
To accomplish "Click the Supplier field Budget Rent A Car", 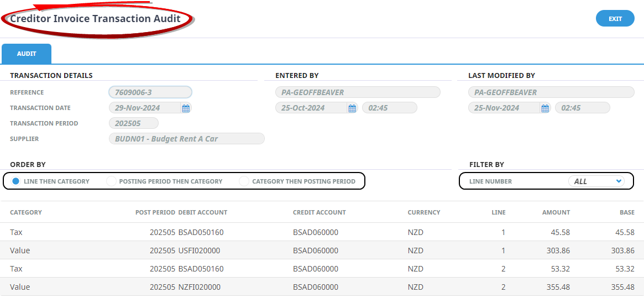I will (186, 139).
